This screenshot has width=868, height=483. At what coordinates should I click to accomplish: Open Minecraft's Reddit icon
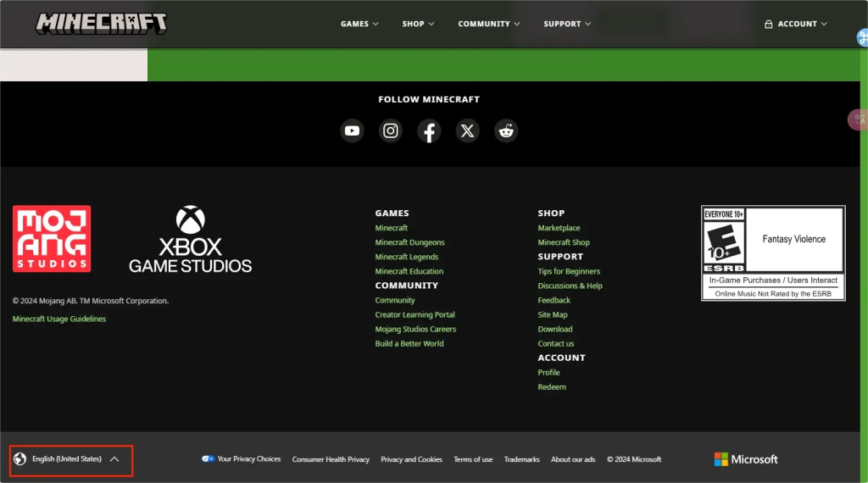[x=506, y=131]
